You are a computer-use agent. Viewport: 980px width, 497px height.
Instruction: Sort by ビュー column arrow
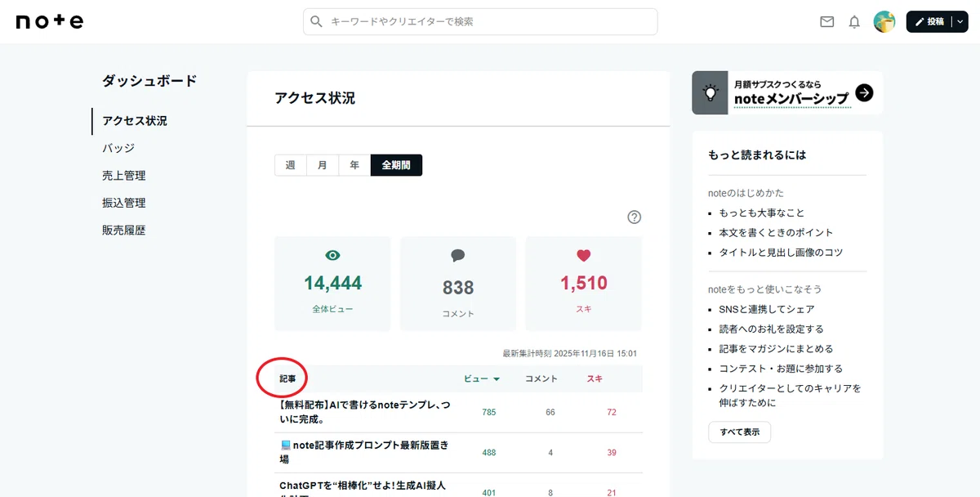pyautogui.click(x=496, y=379)
